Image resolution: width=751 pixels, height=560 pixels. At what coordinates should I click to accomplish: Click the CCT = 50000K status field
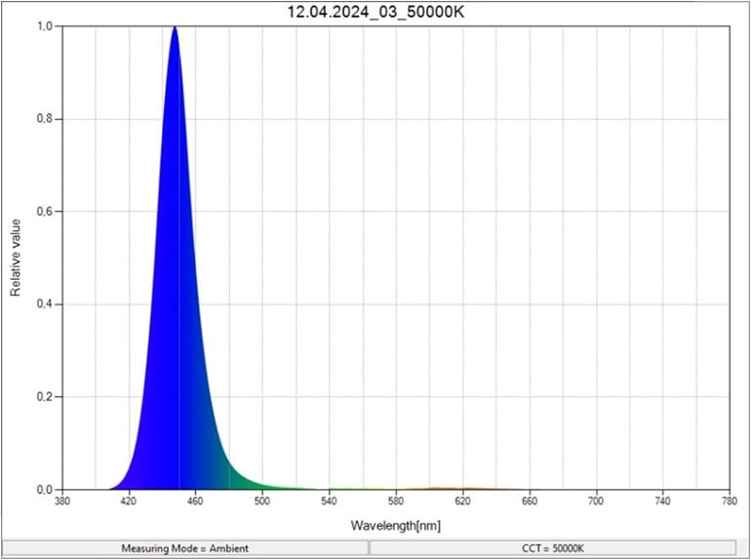(552, 548)
